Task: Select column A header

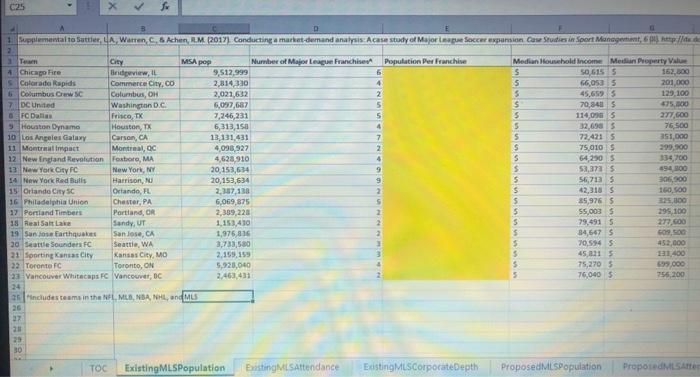Action: pyautogui.click(x=62, y=28)
